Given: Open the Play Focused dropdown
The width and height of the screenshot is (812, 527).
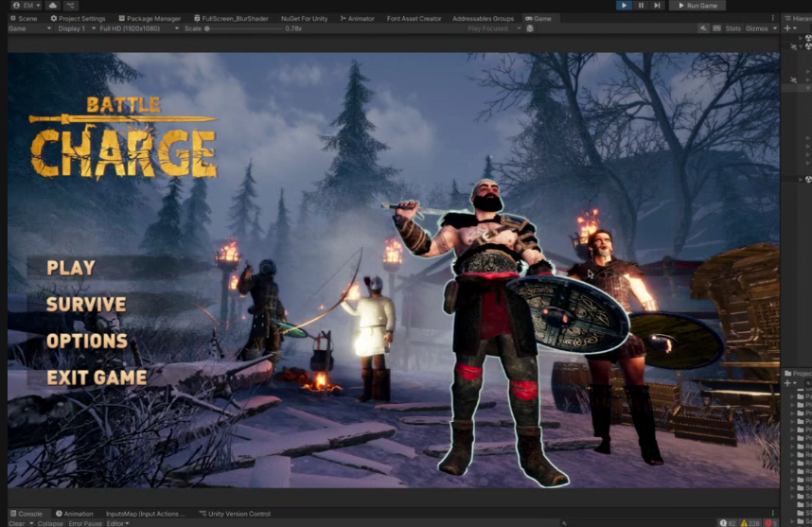Looking at the screenshot, I should tap(493, 28).
